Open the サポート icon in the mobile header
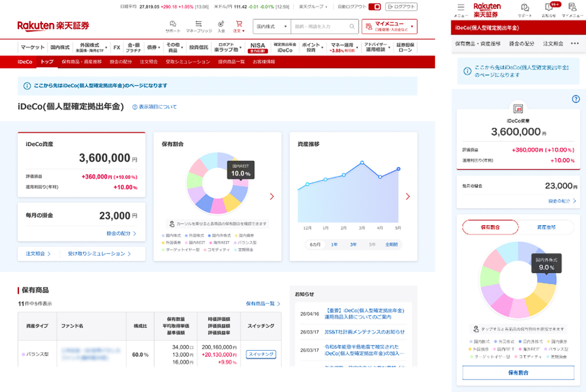 coord(525,10)
